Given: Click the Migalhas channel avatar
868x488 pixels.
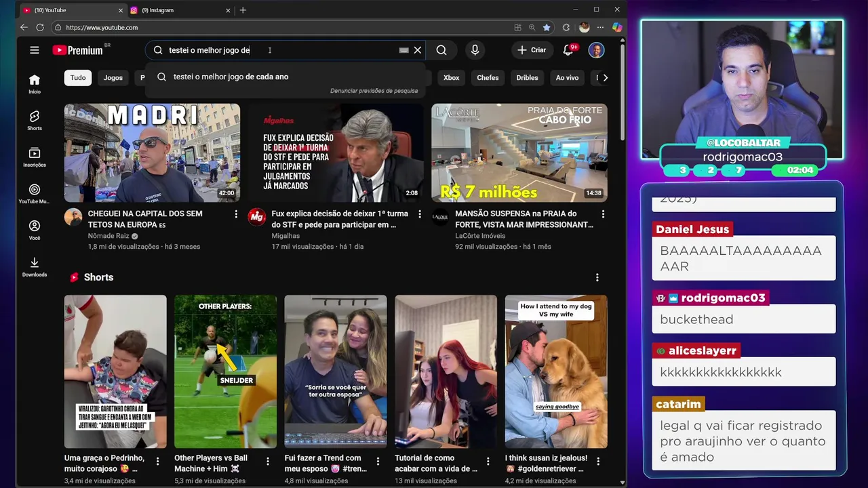Looking at the screenshot, I should tap(257, 217).
